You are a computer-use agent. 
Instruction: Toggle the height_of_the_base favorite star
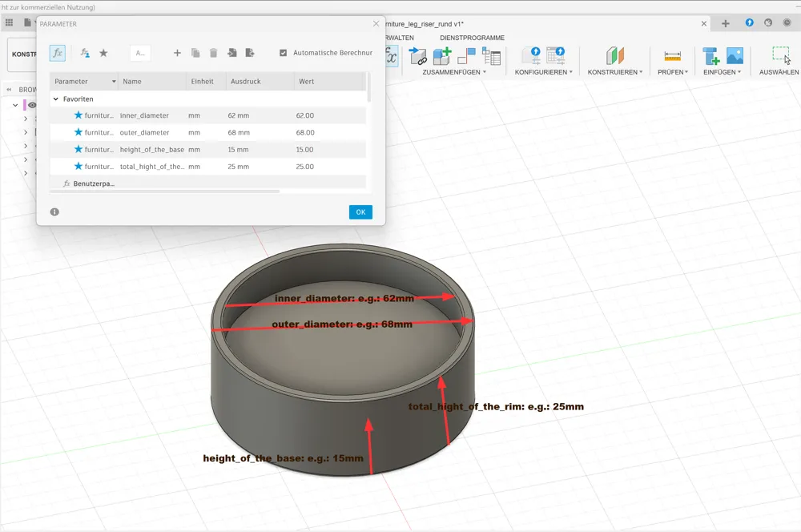tap(78, 149)
